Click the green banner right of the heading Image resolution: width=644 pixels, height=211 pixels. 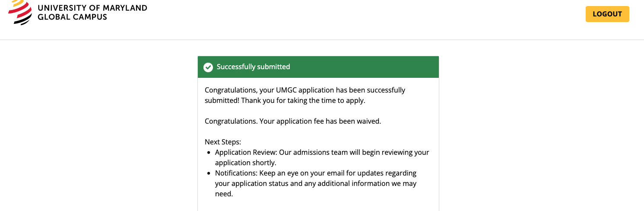coord(364,67)
